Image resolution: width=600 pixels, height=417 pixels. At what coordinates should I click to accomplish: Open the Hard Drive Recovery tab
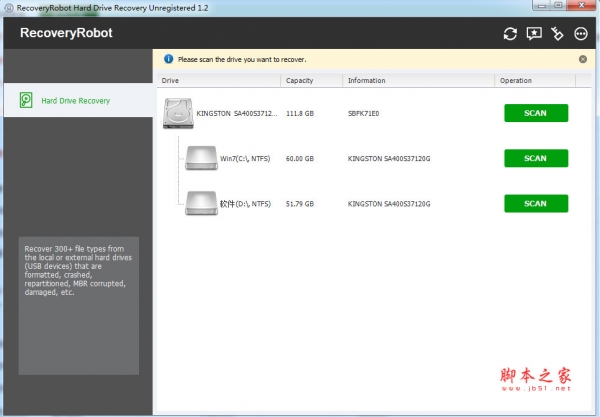[x=76, y=100]
